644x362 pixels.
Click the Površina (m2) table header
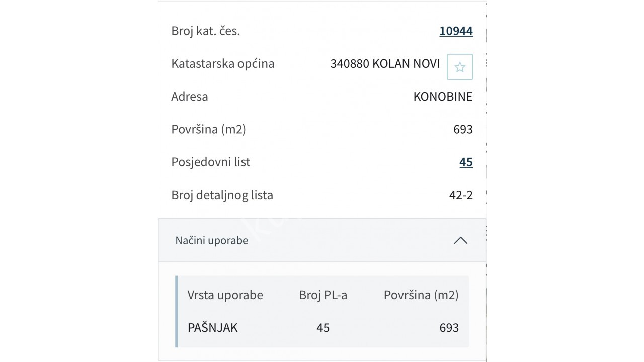coord(422,295)
